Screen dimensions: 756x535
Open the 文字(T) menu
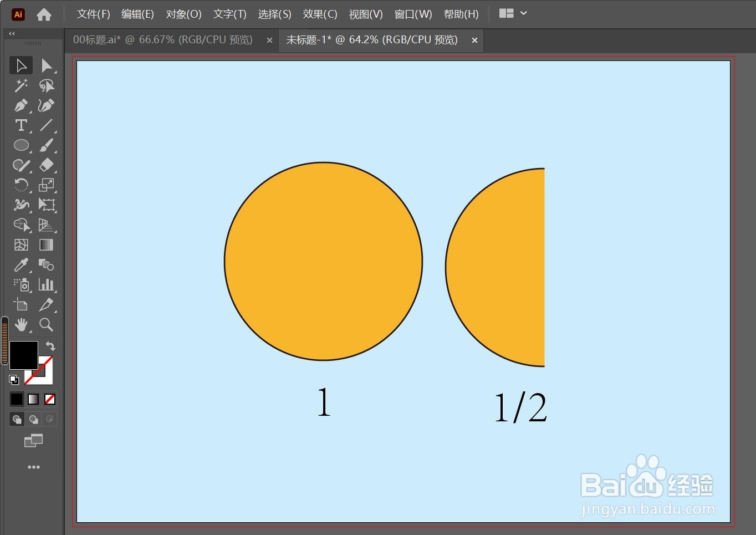coord(230,14)
